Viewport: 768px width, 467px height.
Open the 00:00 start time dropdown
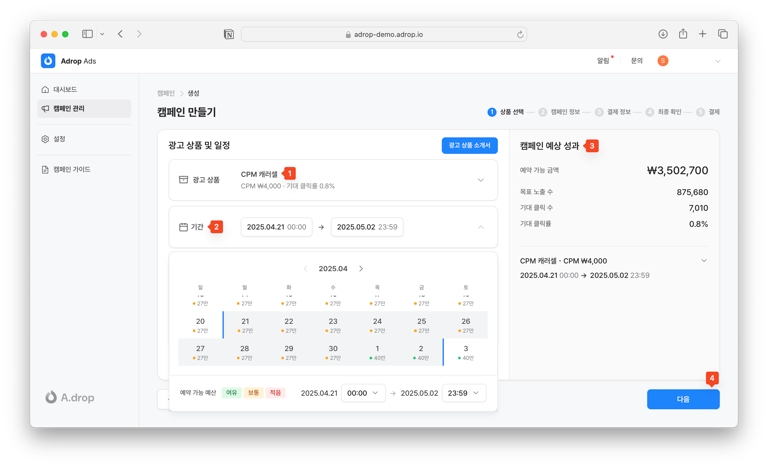pos(362,393)
